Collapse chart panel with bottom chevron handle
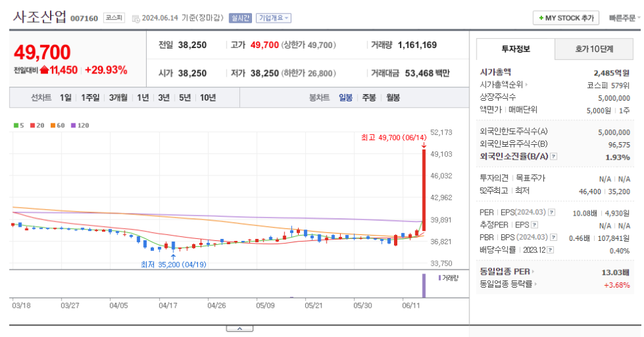Screen dimensions: 644x337 pyautogui.click(x=239, y=329)
